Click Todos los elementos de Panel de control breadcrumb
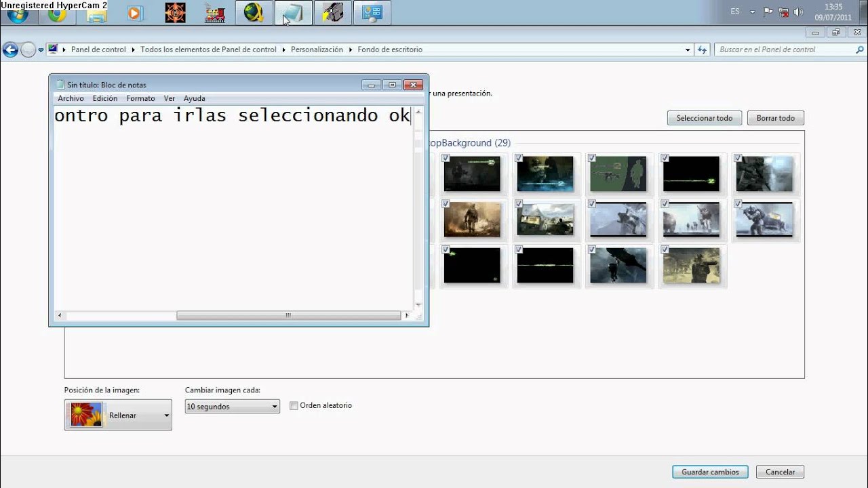This screenshot has width=868, height=488. click(x=208, y=49)
